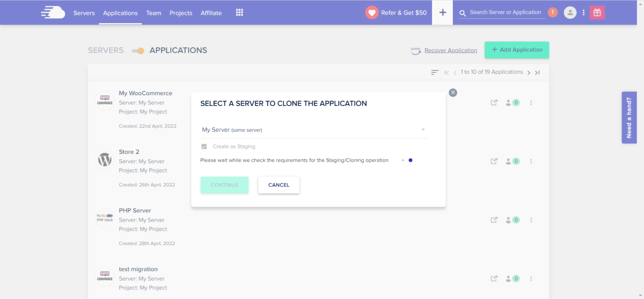Open the Refer & Get $50 heart icon
The width and height of the screenshot is (644, 299).
pyautogui.click(x=371, y=12)
